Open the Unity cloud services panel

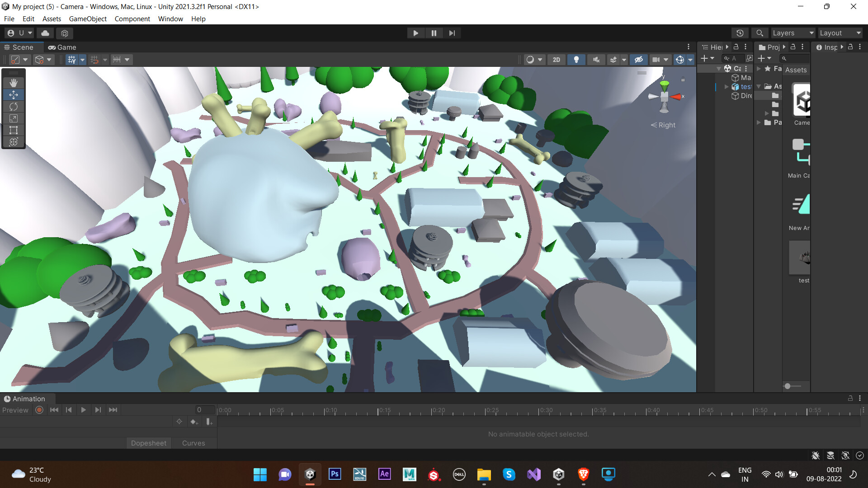click(x=45, y=33)
